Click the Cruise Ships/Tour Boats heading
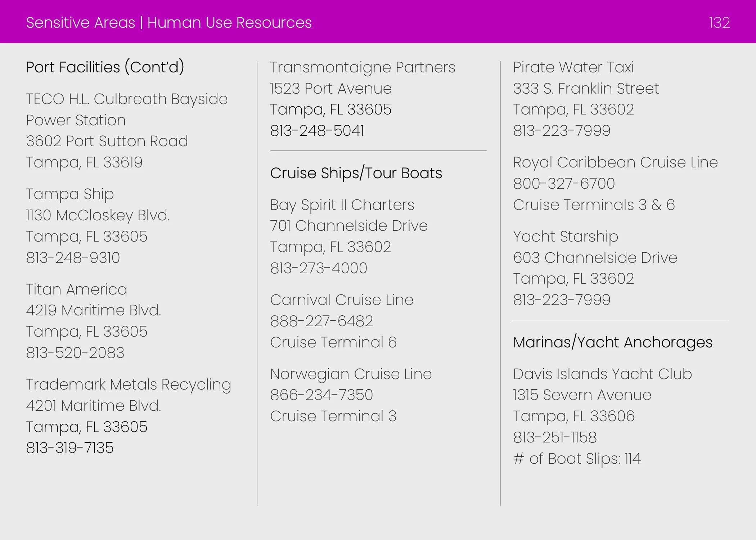 356,173
